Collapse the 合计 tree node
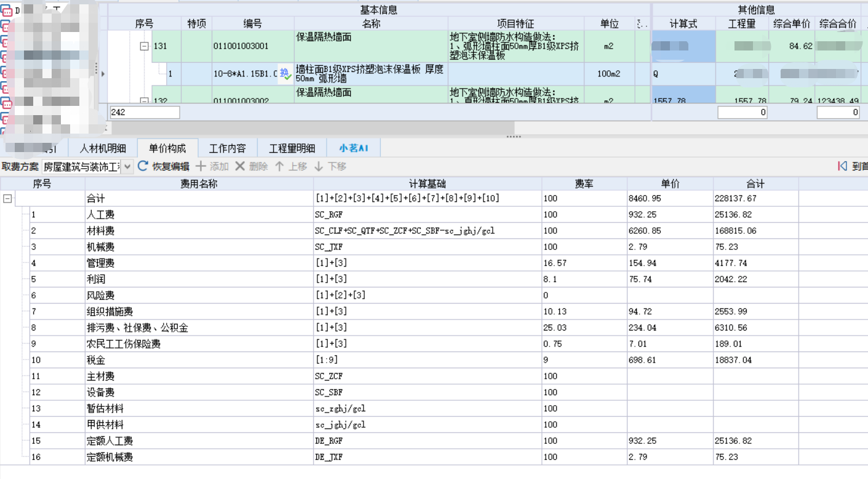Image resolution: width=868 pixels, height=479 pixels. coord(7,198)
